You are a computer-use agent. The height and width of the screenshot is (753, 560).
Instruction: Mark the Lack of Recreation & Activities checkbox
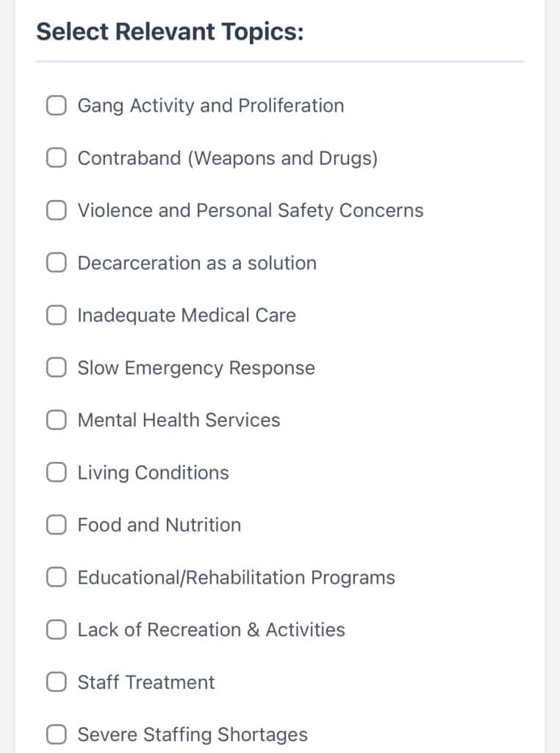[56, 629]
